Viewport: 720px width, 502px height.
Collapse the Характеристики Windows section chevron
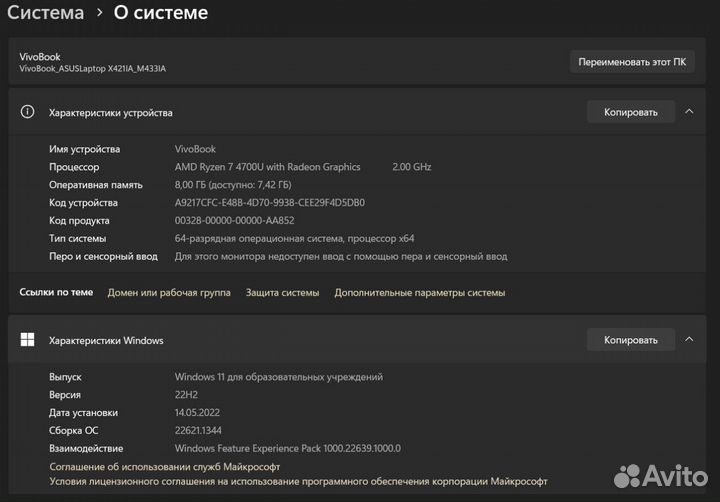(689, 340)
